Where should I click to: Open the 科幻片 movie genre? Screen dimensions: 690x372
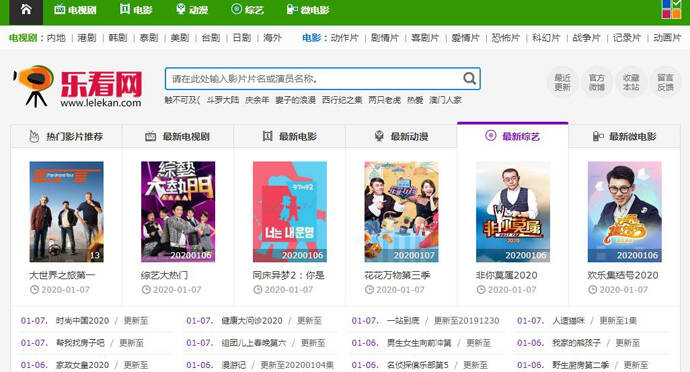(x=546, y=38)
